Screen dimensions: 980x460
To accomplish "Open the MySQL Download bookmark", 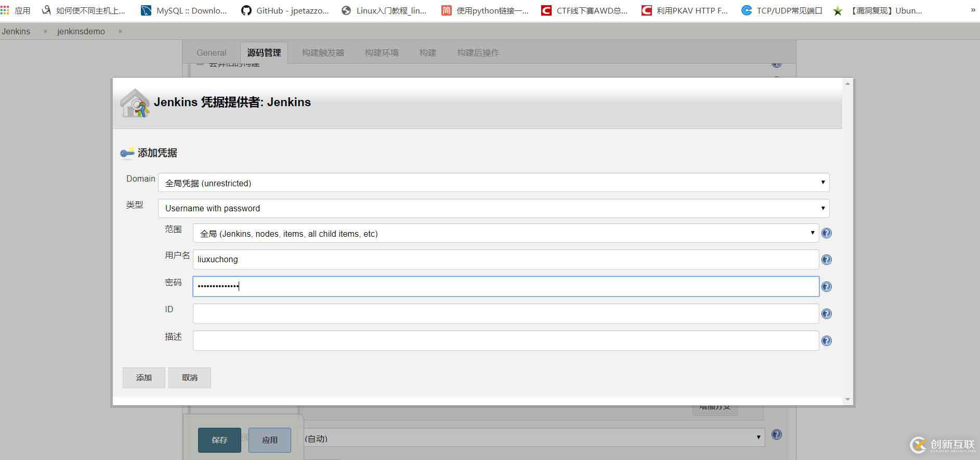I will click(184, 10).
